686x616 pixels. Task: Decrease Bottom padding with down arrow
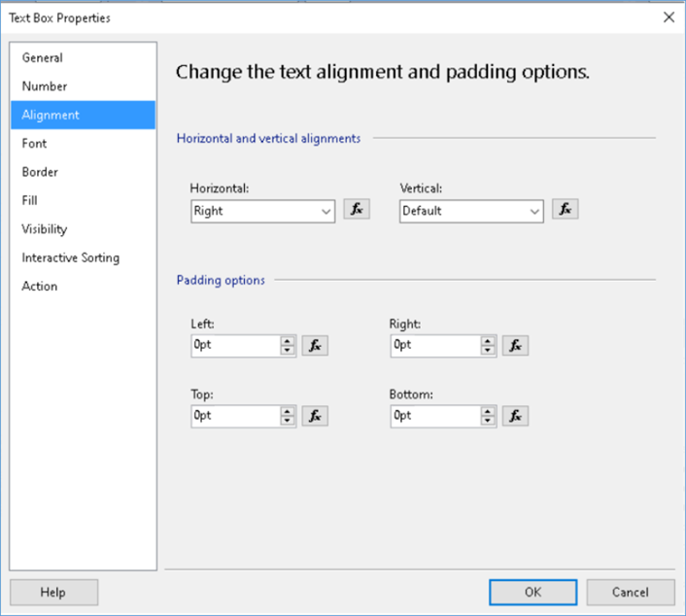point(488,421)
